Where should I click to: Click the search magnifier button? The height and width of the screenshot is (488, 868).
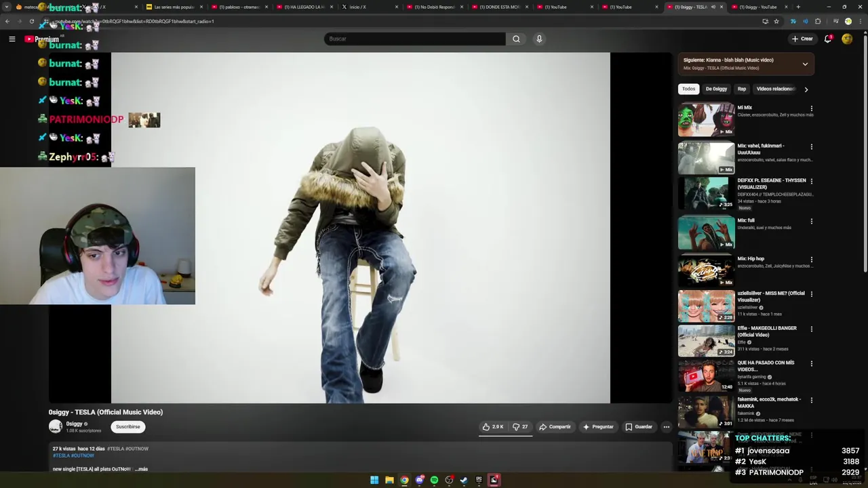516,39
